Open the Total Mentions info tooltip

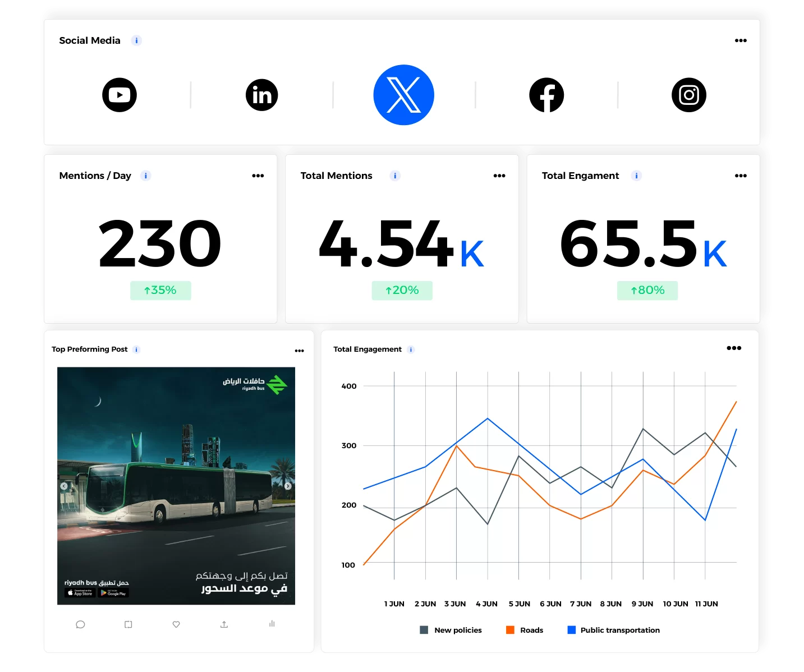pos(394,176)
